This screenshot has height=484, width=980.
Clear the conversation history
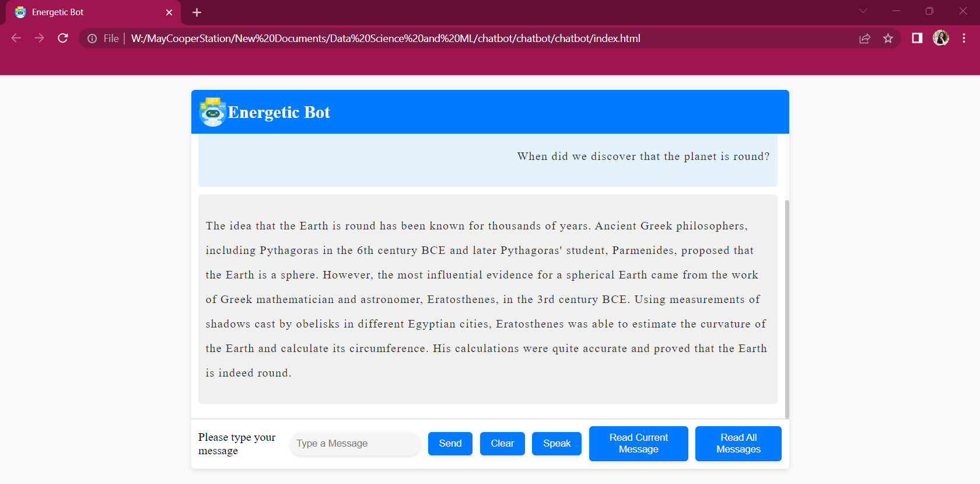[x=502, y=443]
